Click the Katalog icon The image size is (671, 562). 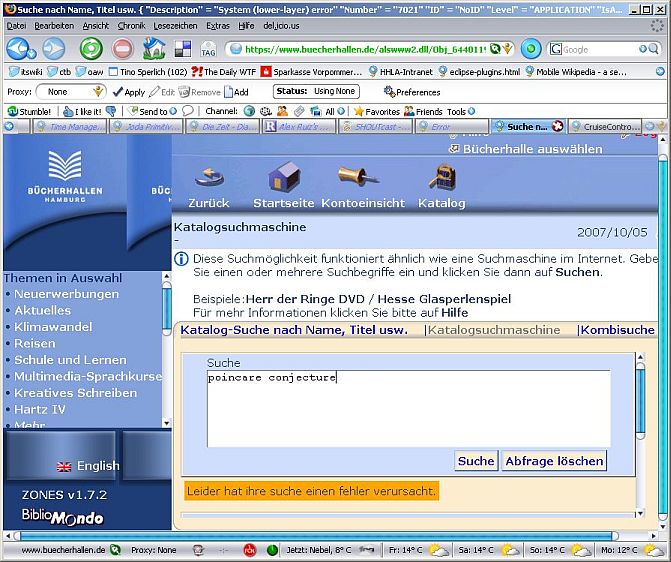pyautogui.click(x=441, y=180)
